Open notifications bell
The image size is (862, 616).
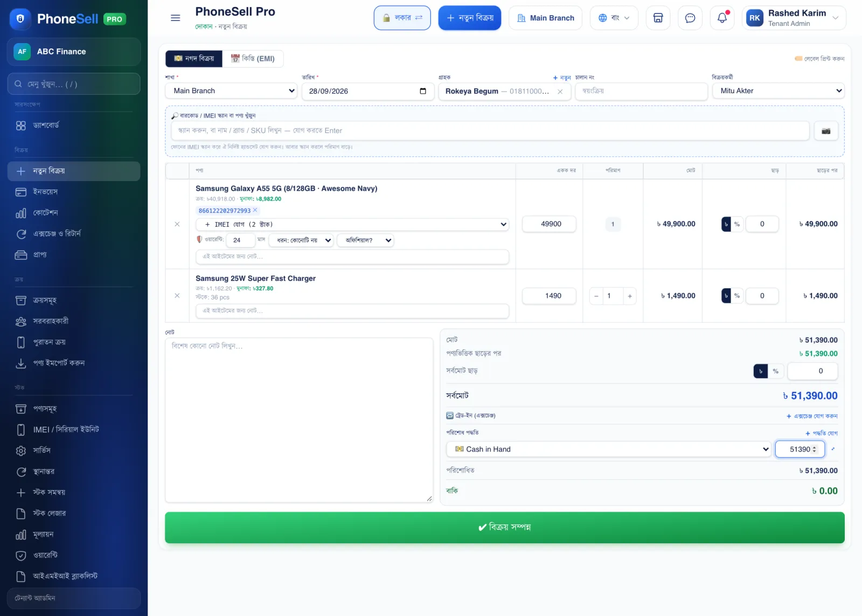tap(722, 18)
